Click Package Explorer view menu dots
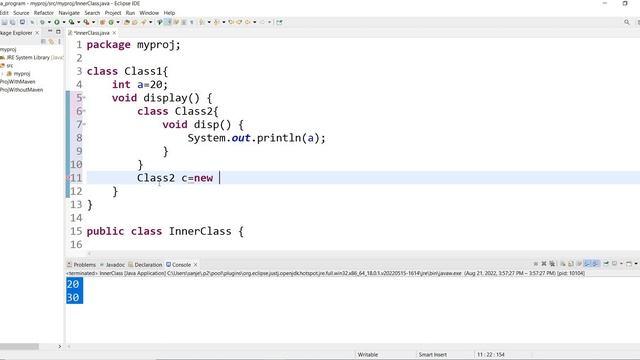The image size is (640, 360). pos(60,41)
